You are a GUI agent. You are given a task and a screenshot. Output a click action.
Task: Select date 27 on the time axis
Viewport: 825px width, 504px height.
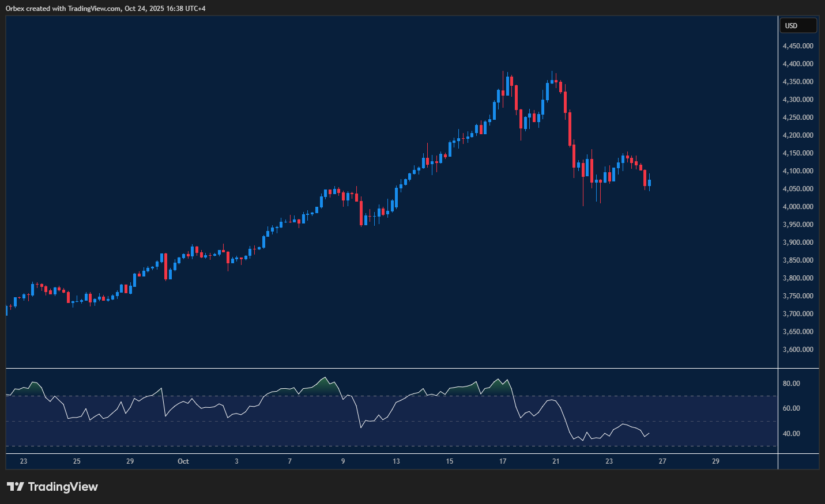click(662, 461)
